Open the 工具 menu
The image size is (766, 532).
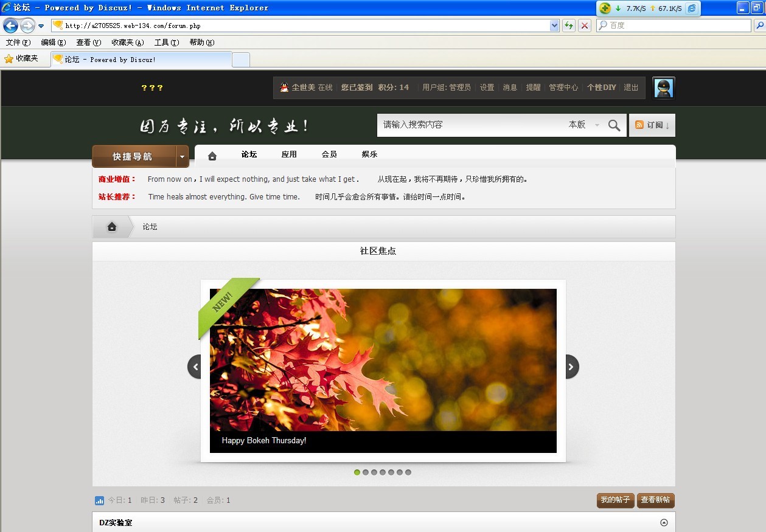click(167, 43)
